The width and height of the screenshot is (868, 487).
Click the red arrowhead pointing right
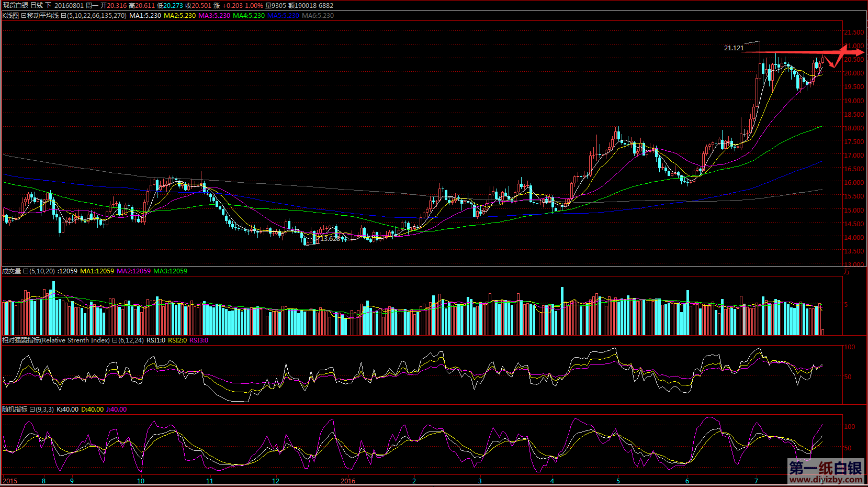click(x=857, y=52)
